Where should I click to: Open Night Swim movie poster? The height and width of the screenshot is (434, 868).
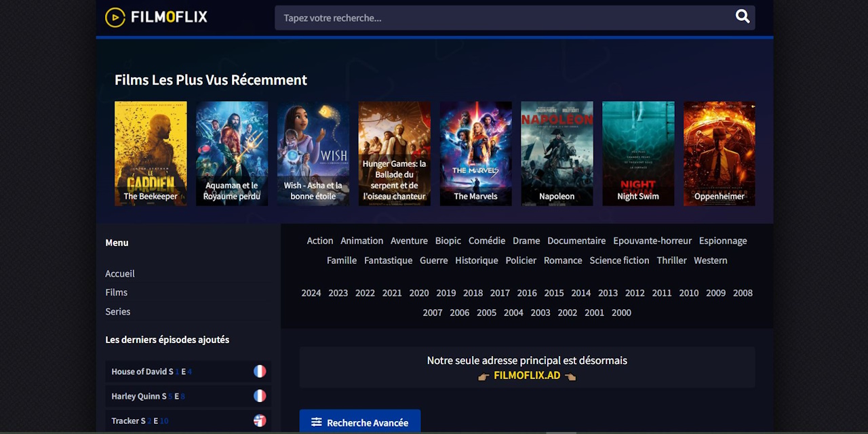(x=638, y=153)
